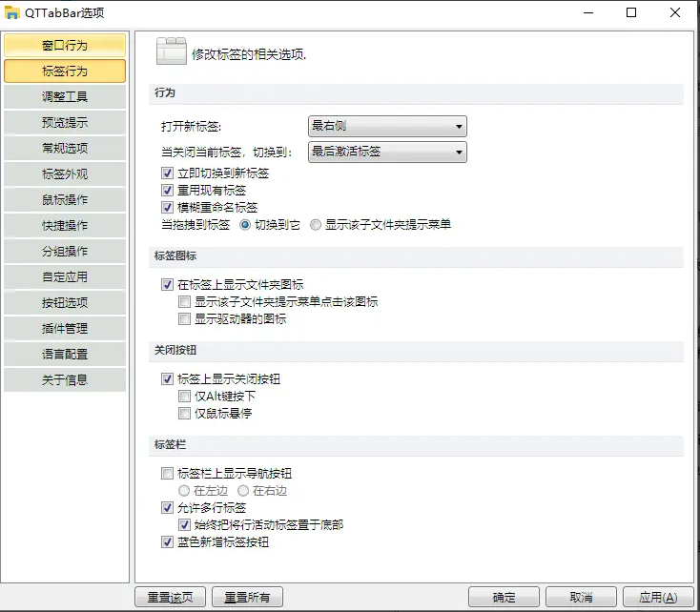Apply changes with 应用(A) button
This screenshot has height=612, width=700.
[x=658, y=597]
